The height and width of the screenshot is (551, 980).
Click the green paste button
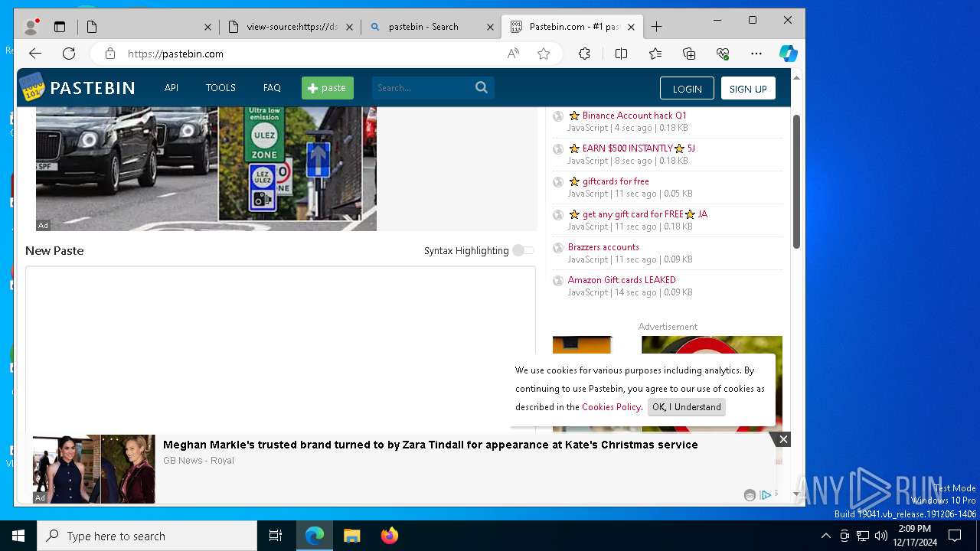pos(328,87)
